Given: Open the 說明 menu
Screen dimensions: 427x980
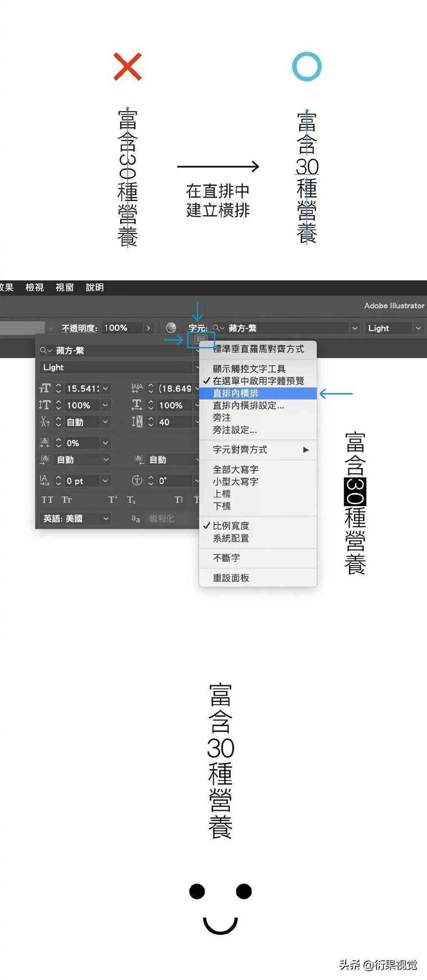Looking at the screenshot, I should (x=95, y=287).
